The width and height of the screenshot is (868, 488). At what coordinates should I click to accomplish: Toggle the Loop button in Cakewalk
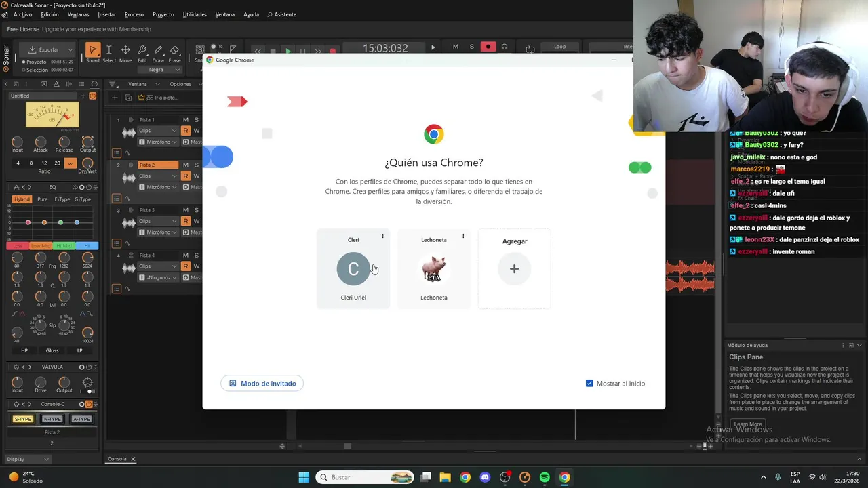[559, 47]
